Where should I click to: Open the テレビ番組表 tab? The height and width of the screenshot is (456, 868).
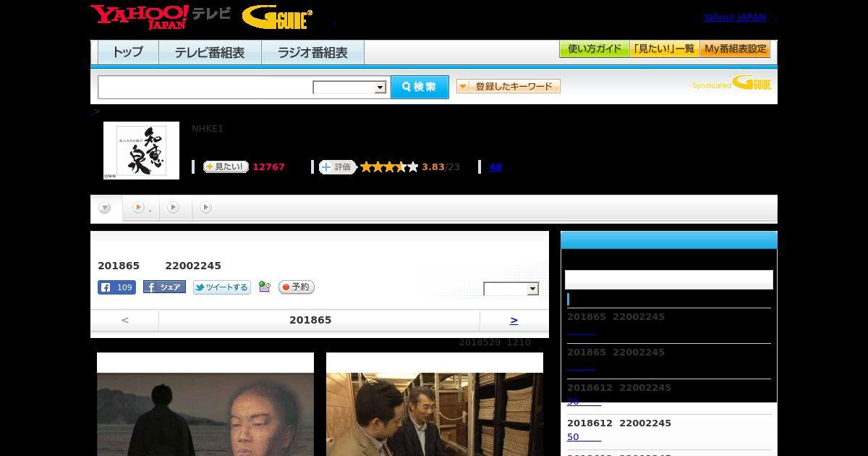(210, 53)
